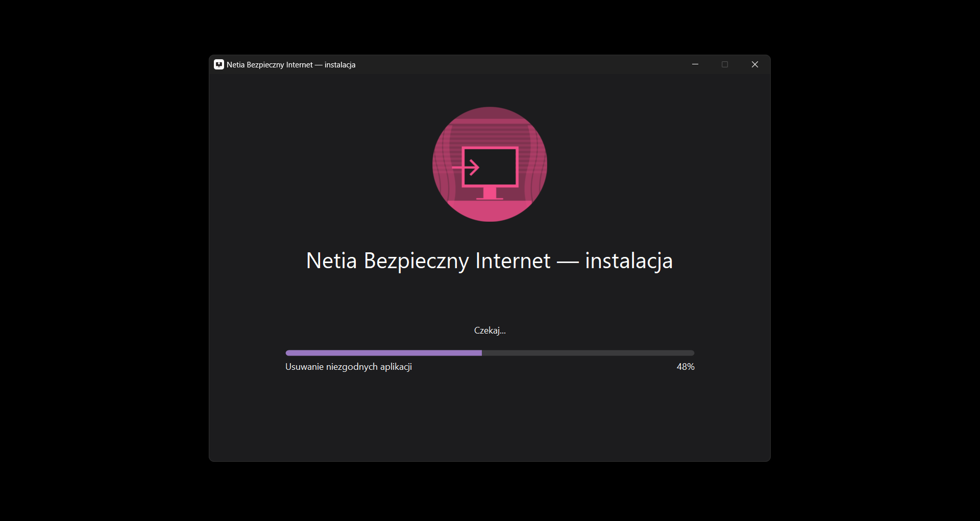Click the word "Netia" in the large heading
The height and width of the screenshot is (521, 980).
click(331, 261)
